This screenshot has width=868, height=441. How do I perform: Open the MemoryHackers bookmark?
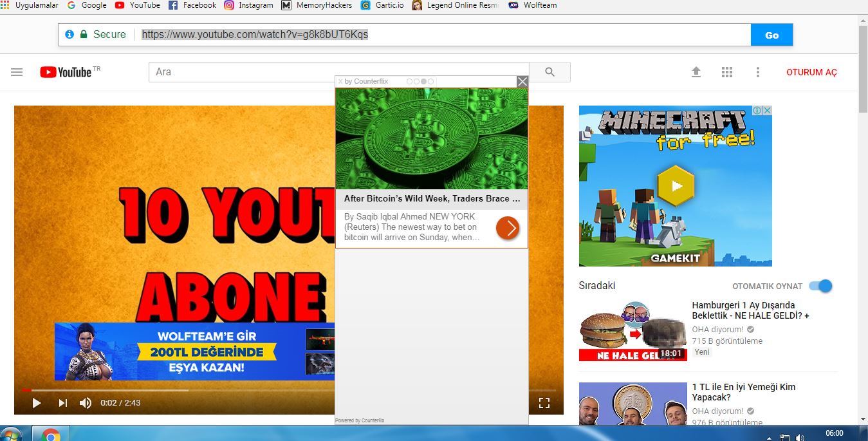click(317, 5)
